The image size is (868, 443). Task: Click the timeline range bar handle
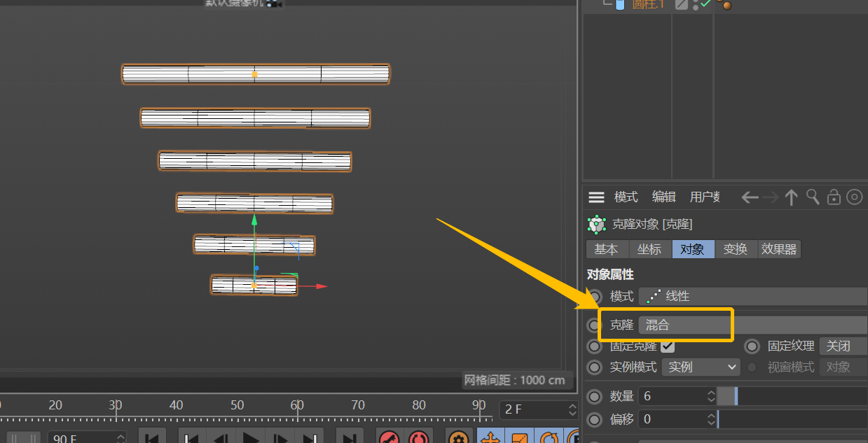click(25, 438)
